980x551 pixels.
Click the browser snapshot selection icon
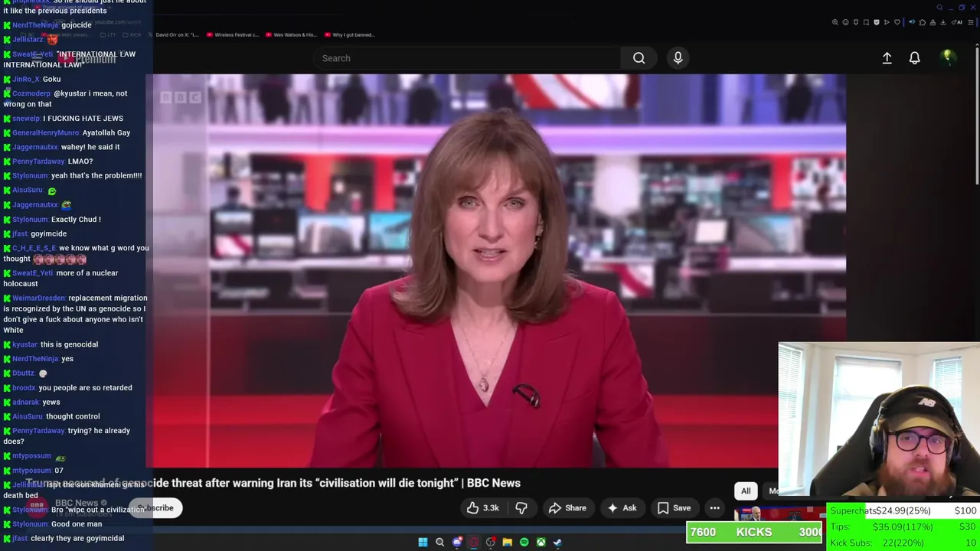coord(866,22)
